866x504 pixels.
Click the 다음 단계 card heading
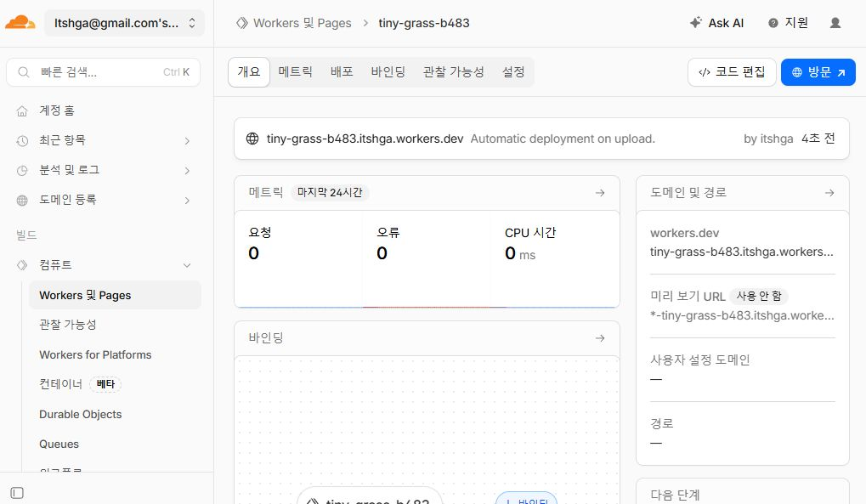click(675, 495)
